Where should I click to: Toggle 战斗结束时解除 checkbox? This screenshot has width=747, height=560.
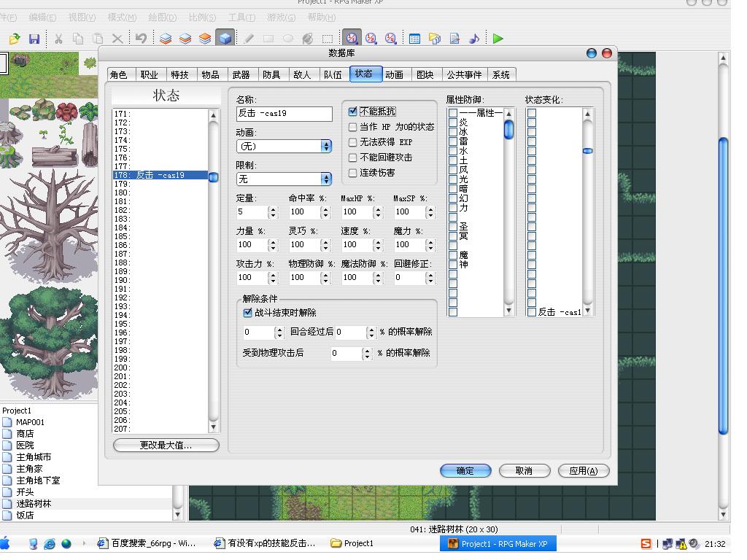(x=247, y=313)
